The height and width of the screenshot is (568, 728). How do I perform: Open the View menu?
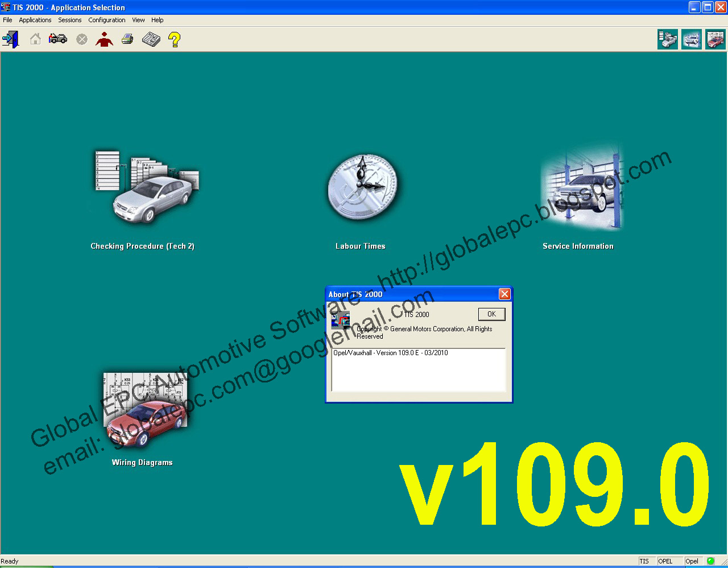click(138, 20)
